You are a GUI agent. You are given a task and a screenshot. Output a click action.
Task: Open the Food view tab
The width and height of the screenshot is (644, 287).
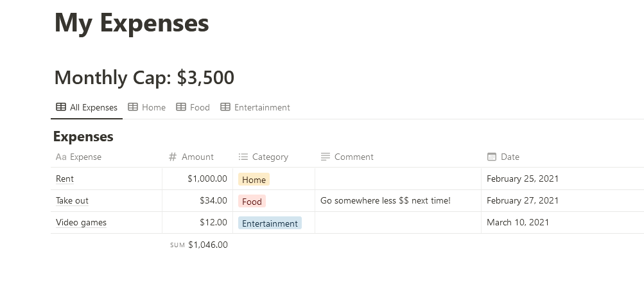tap(200, 107)
